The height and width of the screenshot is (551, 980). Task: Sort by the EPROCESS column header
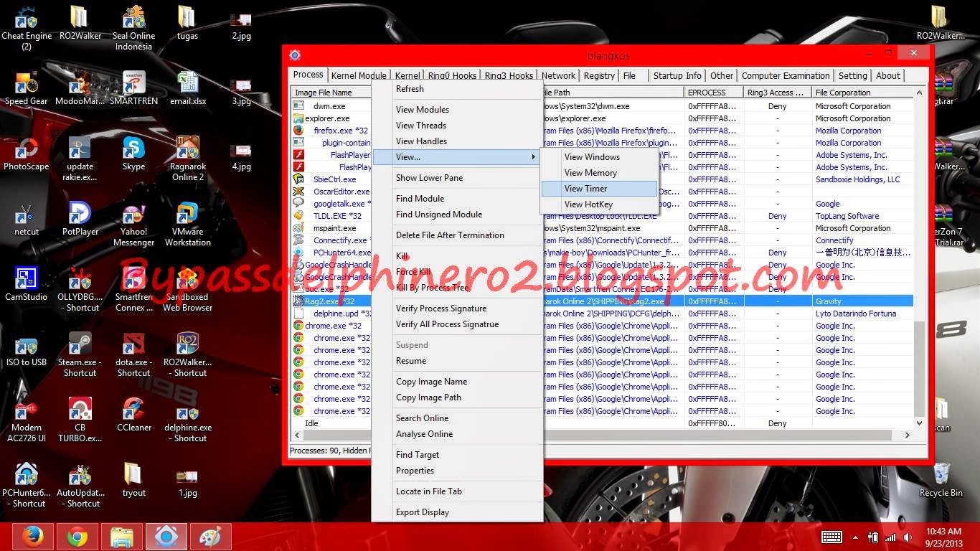[714, 93]
